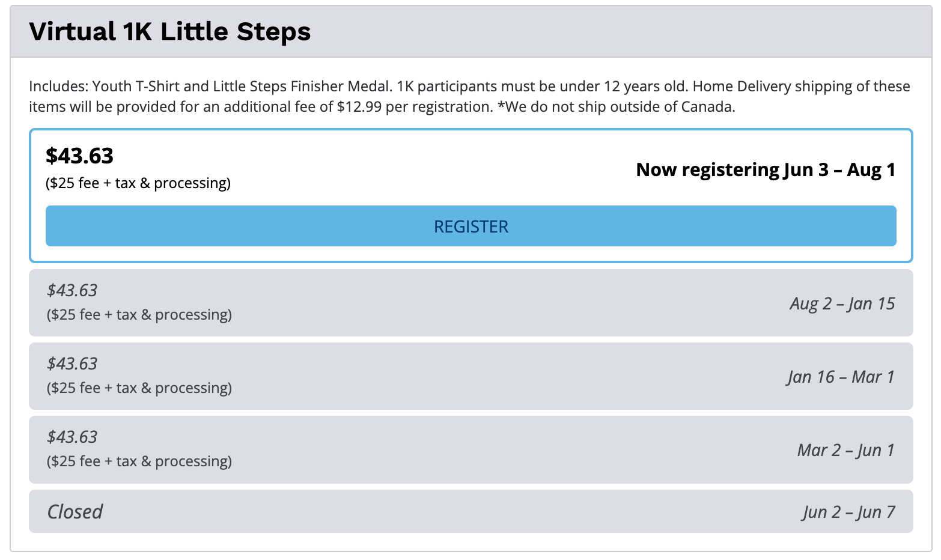Select the 'Mar 2 – Jun 1' date range
The image size is (941, 560).
845,451
